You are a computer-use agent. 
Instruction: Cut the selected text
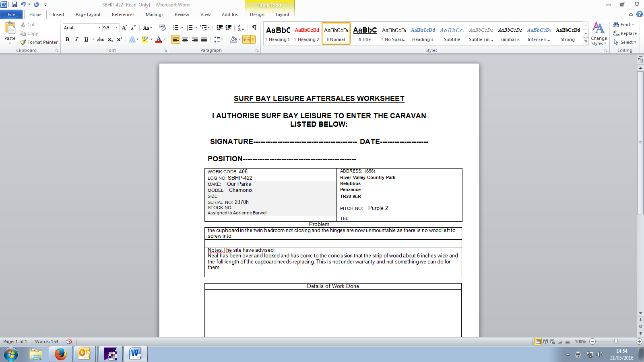click(27, 25)
